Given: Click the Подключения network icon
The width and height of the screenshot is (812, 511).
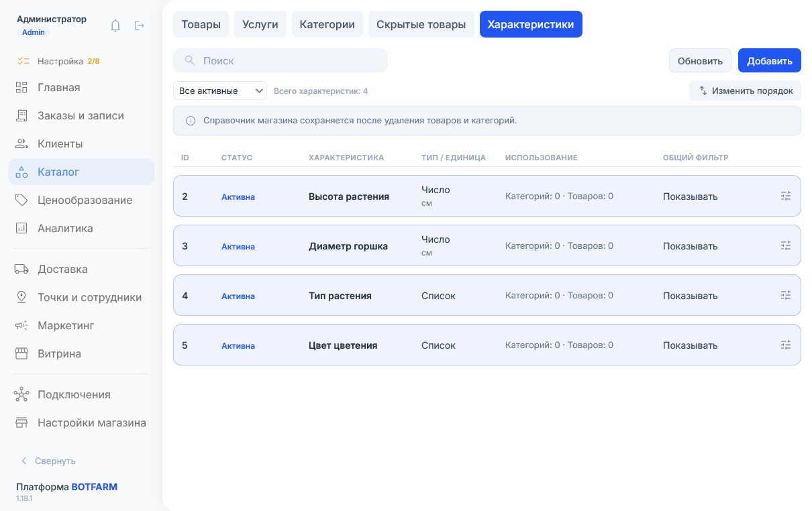Looking at the screenshot, I should 21,394.
